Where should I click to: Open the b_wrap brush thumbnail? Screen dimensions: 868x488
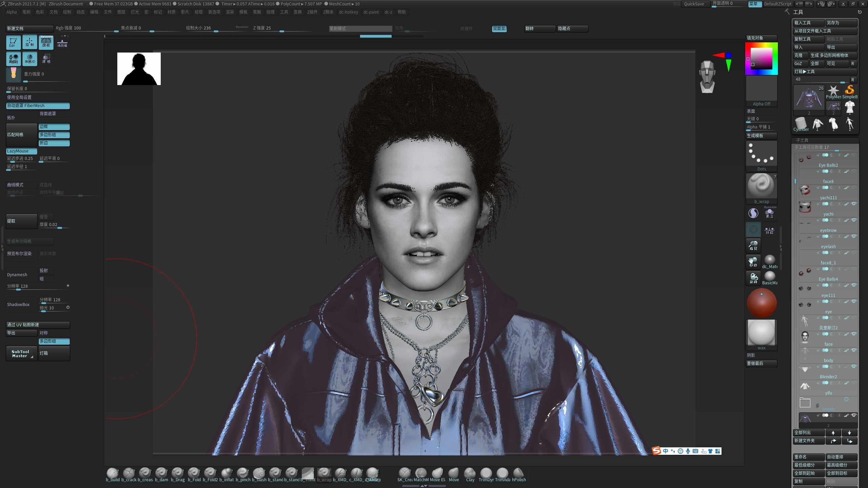761,188
